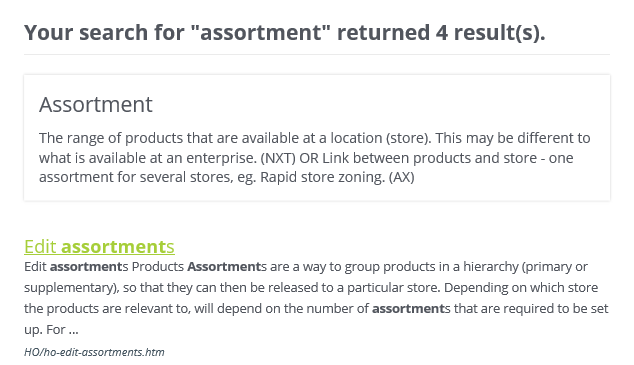The height and width of the screenshot is (365, 634).
Task: Click '(AX)' at end of definition
Action: pyautogui.click(x=402, y=177)
